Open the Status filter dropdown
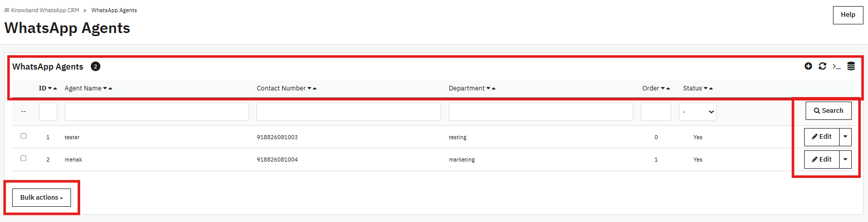868x222 pixels. [698, 112]
